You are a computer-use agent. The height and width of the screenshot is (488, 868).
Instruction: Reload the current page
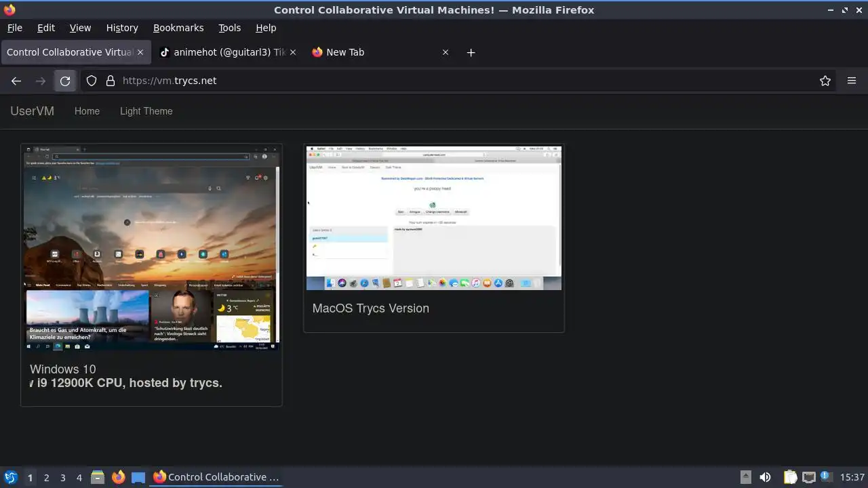tap(65, 81)
